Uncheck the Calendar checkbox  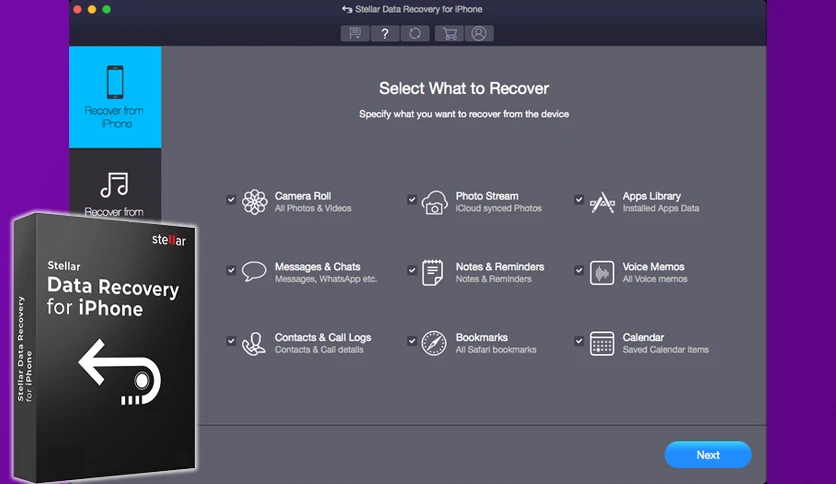pyautogui.click(x=579, y=341)
